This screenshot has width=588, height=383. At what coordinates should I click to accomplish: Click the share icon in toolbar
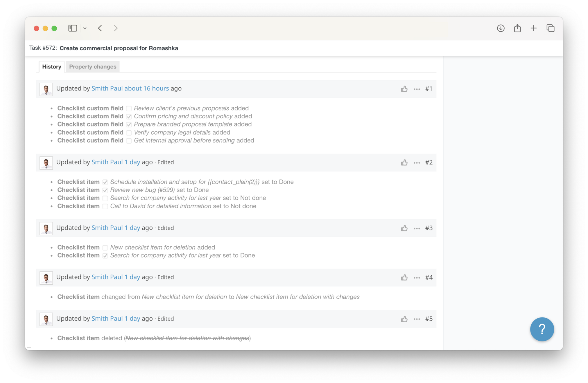(517, 28)
